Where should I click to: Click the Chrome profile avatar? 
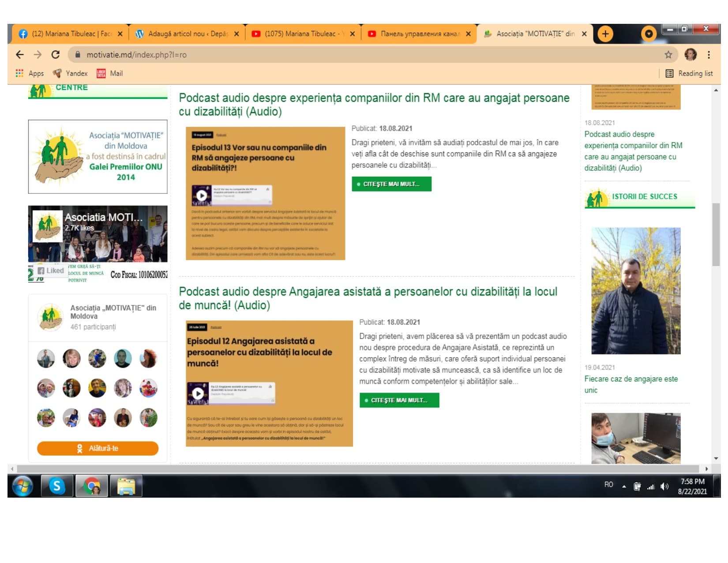point(690,55)
